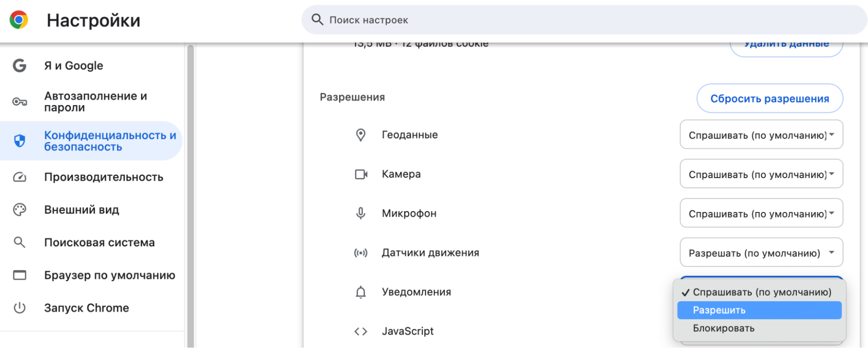Click the sidebar vertical scrollbar
Viewport: 868px width, 348px height.
190,196
